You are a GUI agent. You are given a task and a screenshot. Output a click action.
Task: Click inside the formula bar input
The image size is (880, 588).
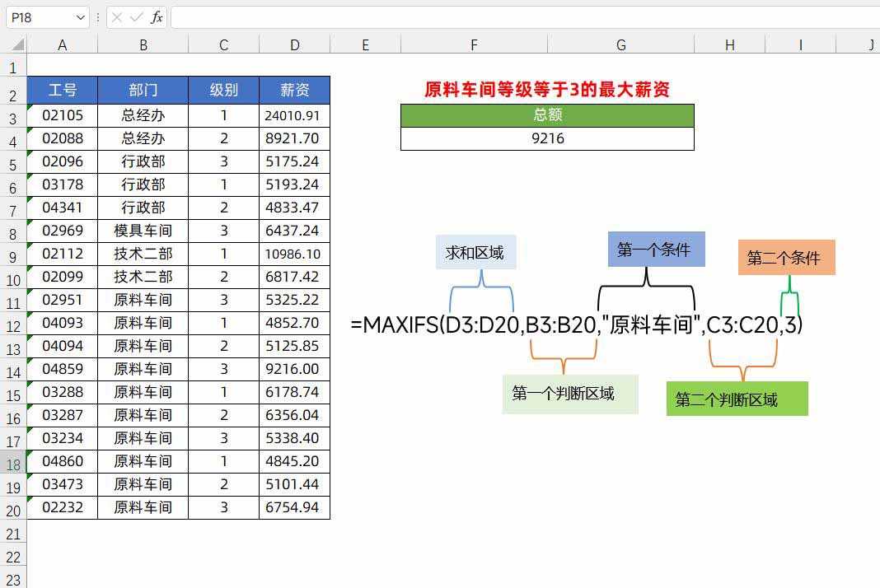pos(519,17)
